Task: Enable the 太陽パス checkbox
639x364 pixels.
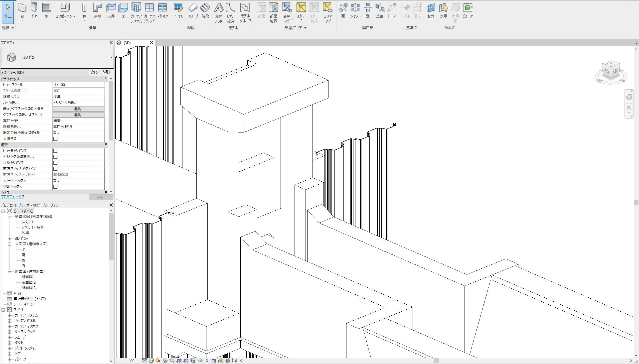Action: [x=55, y=139]
